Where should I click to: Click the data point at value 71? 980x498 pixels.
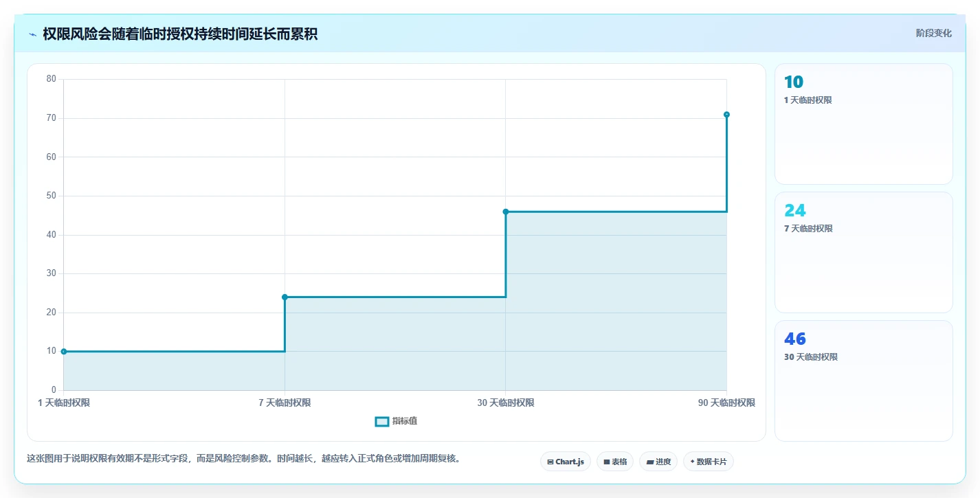(726, 115)
